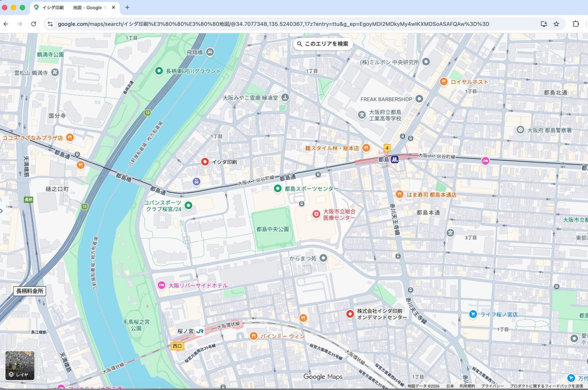Screen dimensions: 588x390
Task: Open the プライバシー link
Action: pyautogui.click(x=492, y=386)
